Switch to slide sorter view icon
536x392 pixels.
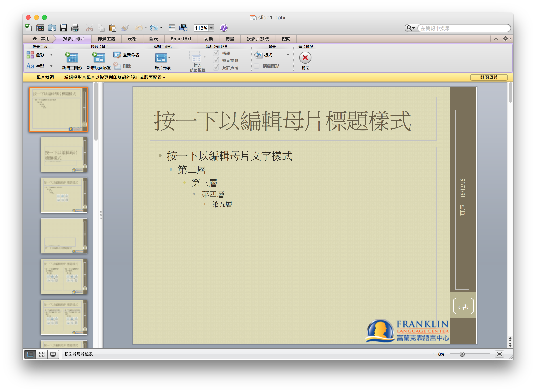tap(42, 354)
